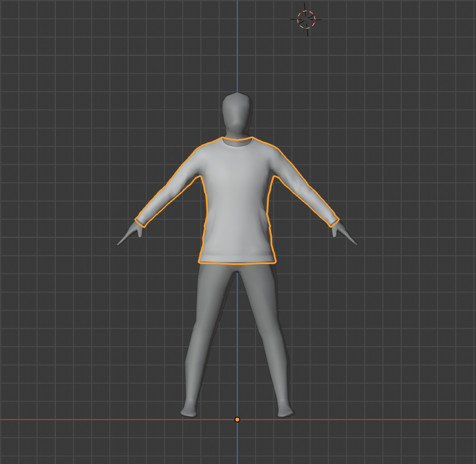The height and width of the screenshot is (464, 476).
Task: Click the bottom hem of the shirt
Action: coord(237,259)
